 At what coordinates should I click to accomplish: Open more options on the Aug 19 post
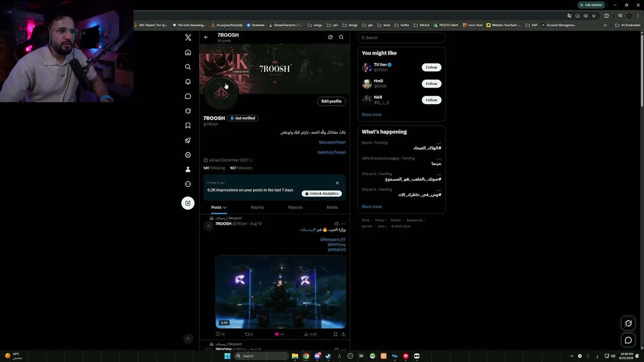(x=344, y=224)
